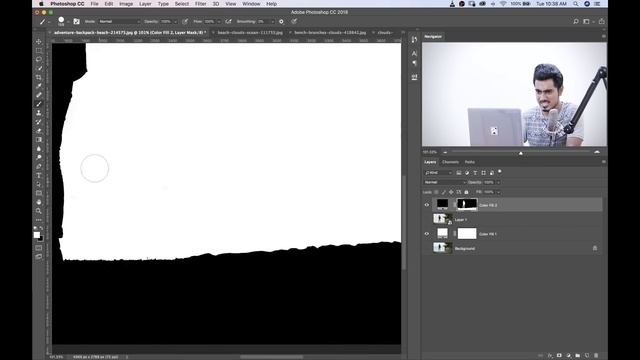Open smoothing options gear icon
640x360 pixels.
(x=281, y=21)
